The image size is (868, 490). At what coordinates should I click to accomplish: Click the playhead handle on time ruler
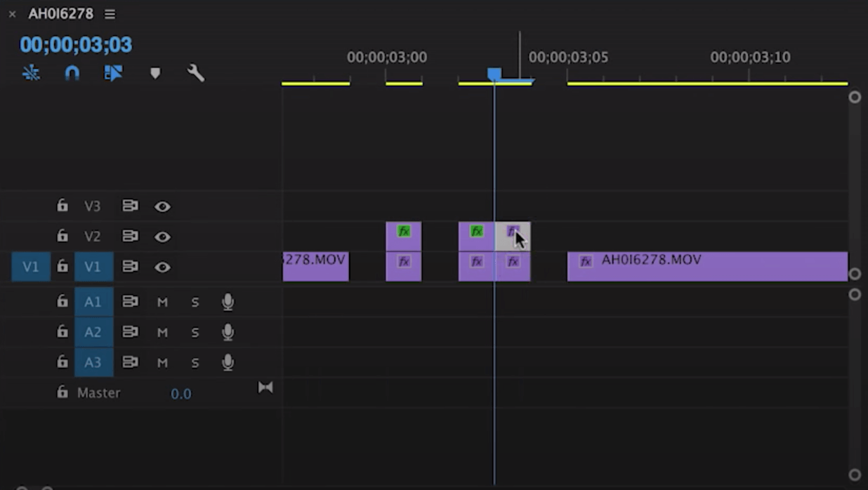494,74
